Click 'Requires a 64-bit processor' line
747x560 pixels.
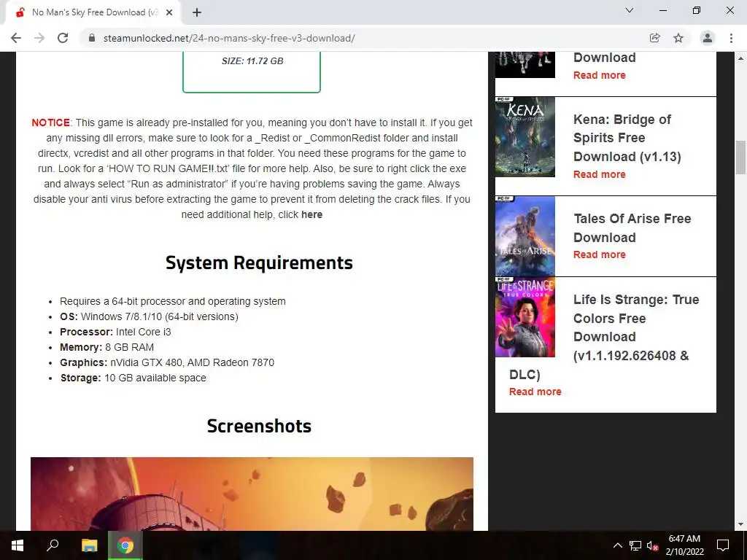pyautogui.click(x=172, y=301)
